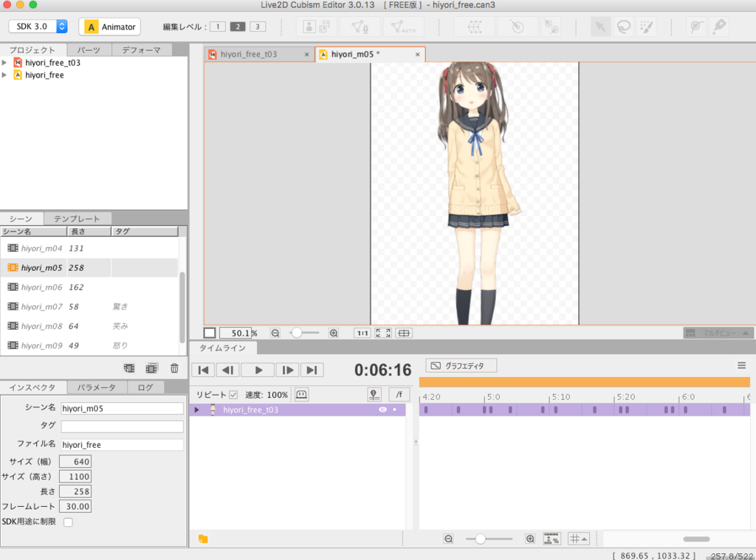Viewport: 756px width, 560px height.
Task: Select the lasso selection tool
Action: pos(623,27)
